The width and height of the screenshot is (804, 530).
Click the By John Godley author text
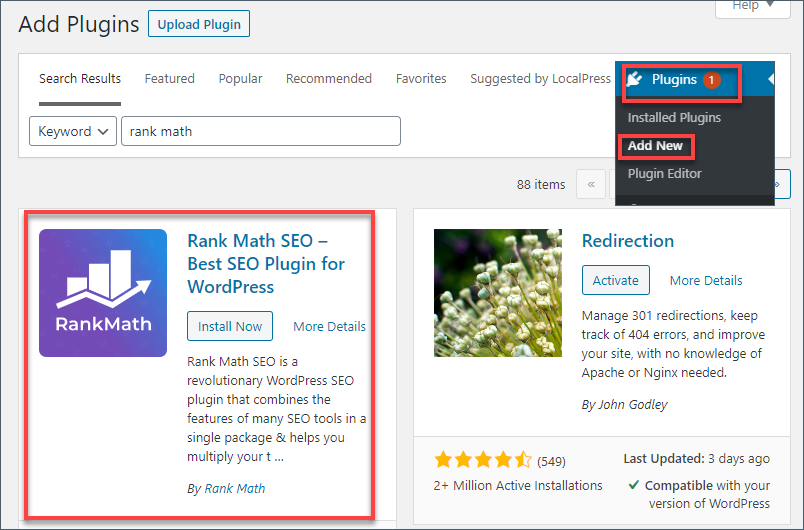coord(625,404)
